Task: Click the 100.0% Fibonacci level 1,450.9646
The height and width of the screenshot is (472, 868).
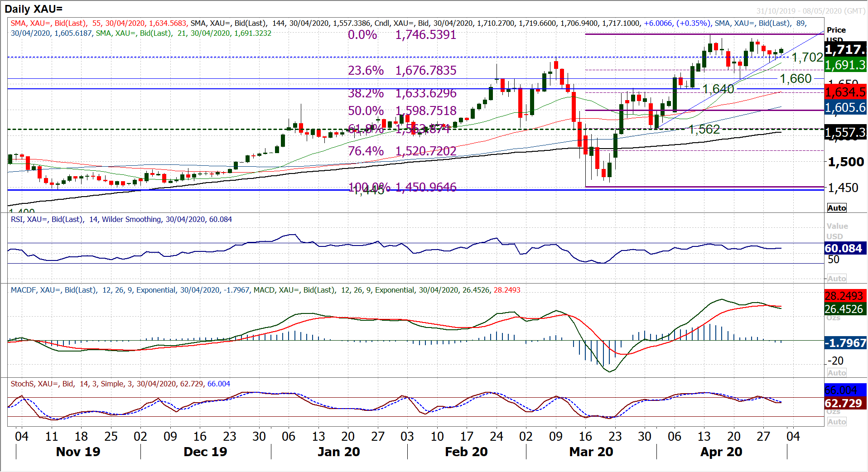Action: point(402,187)
